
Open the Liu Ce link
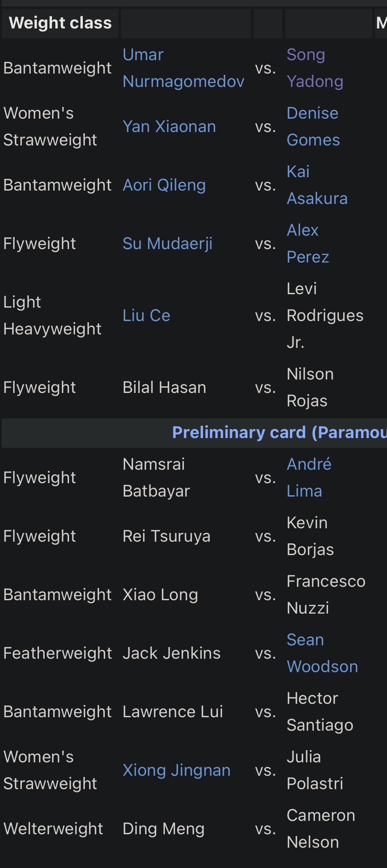coord(146,315)
